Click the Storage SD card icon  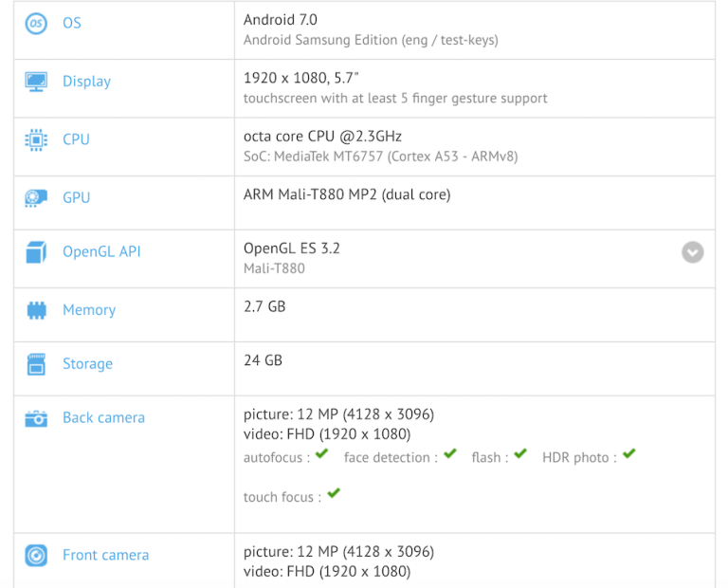pyautogui.click(x=36, y=364)
